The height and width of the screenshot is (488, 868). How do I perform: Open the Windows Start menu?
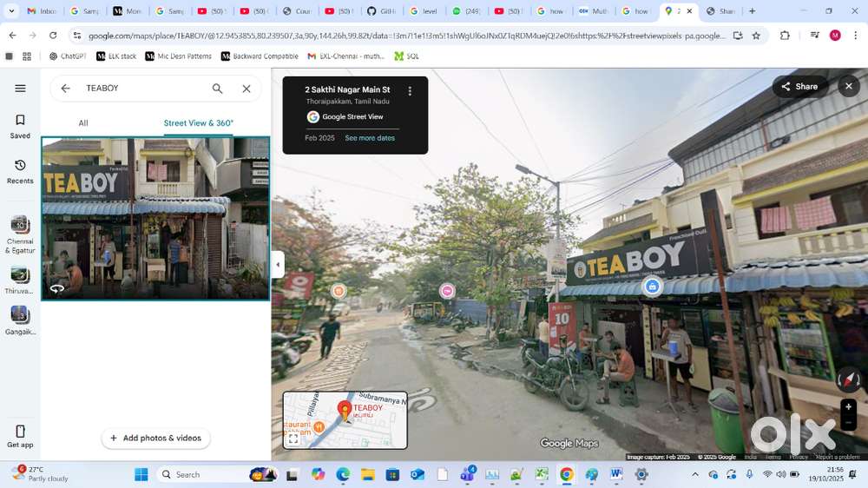141,475
